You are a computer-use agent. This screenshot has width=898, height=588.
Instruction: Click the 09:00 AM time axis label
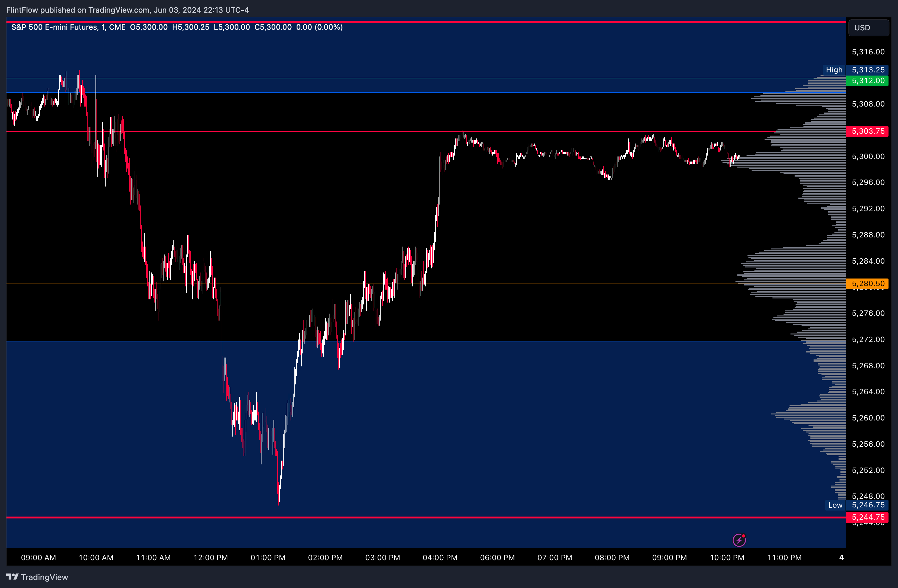click(x=39, y=557)
